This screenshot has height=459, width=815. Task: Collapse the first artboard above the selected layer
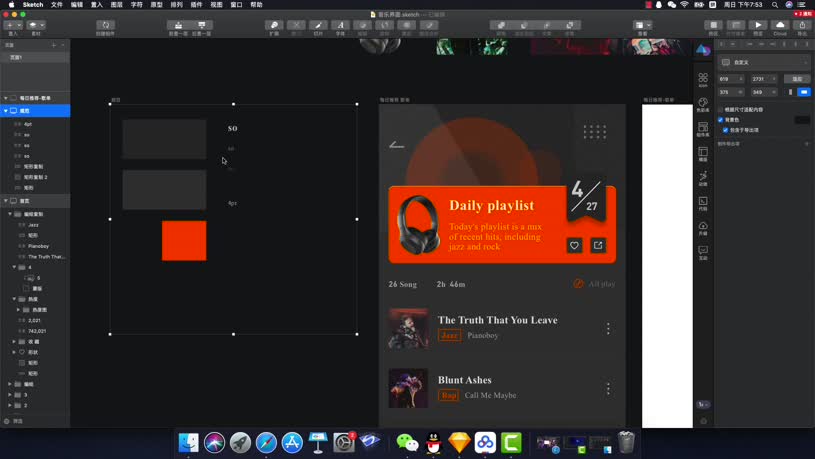tap(6, 98)
